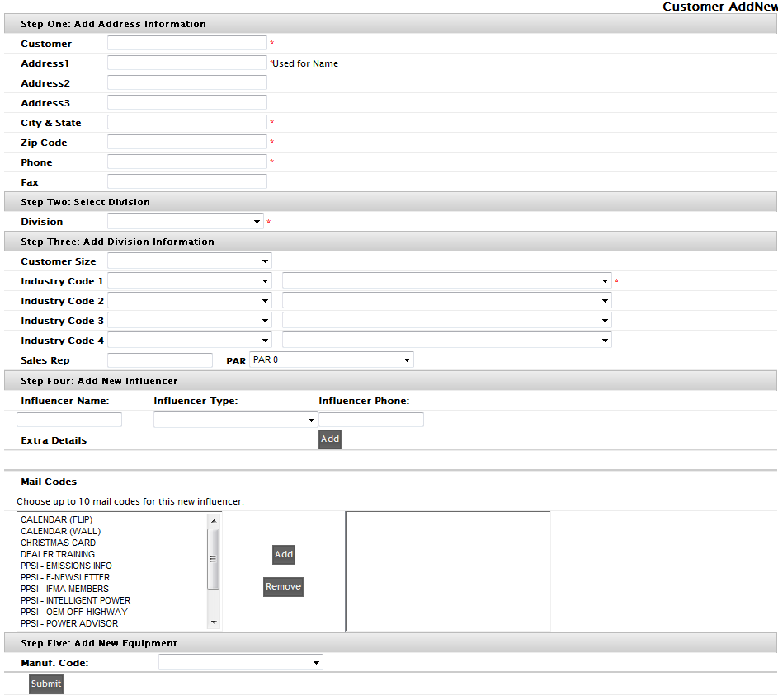Open the Division dropdown

click(186, 222)
